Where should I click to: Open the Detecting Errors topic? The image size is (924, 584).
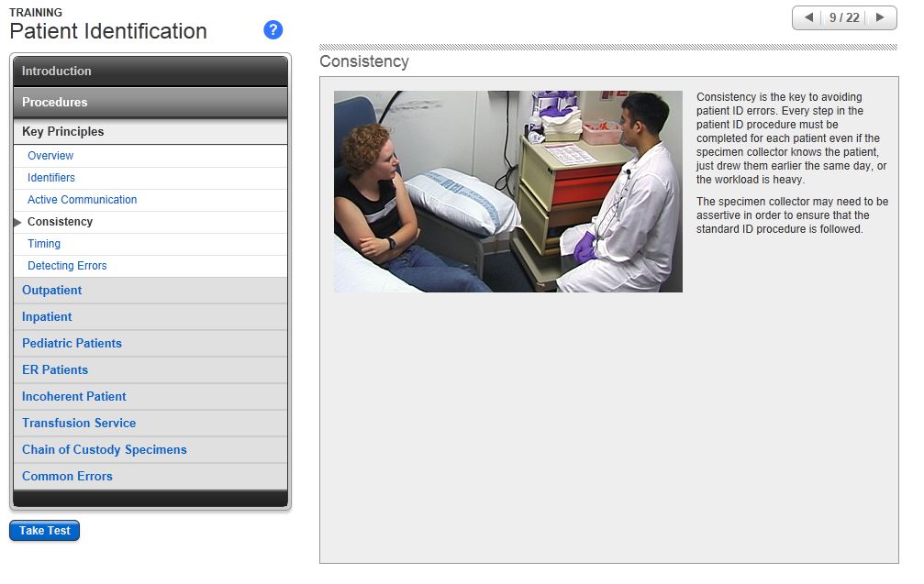[67, 266]
